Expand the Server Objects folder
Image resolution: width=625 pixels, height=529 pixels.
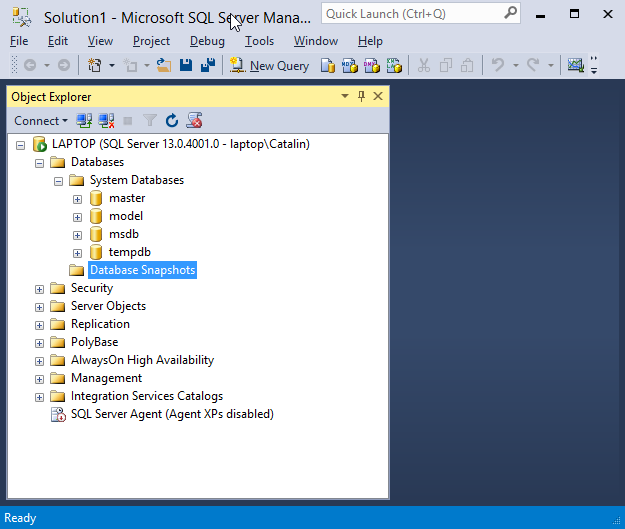pyautogui.click(x=39, y=307)
